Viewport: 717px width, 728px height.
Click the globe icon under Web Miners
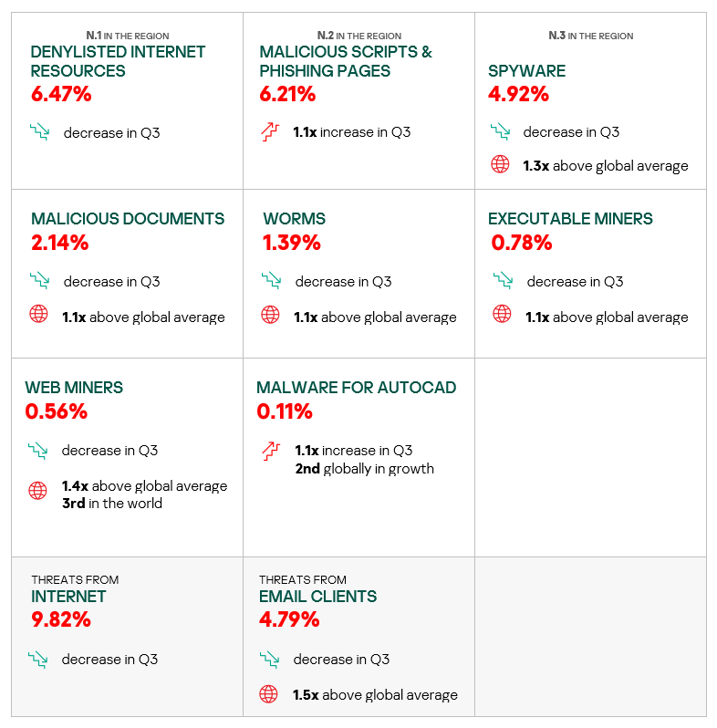(37, 491)
